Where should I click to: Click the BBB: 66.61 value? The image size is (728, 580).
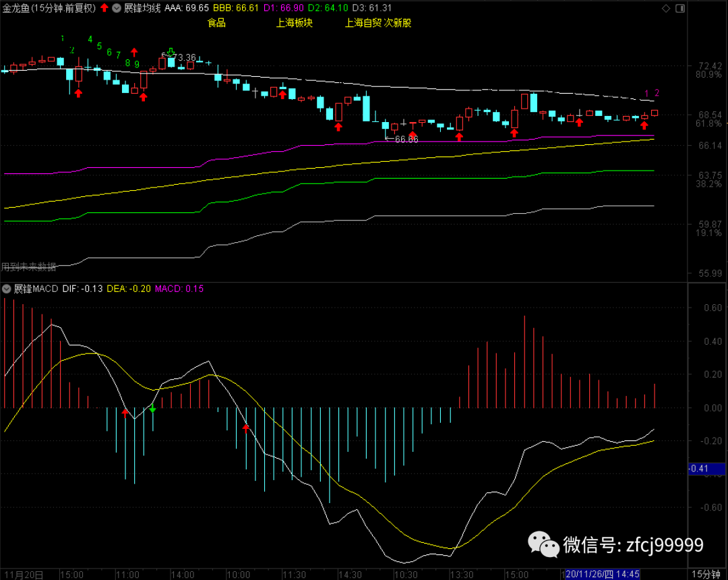(236, 8)
